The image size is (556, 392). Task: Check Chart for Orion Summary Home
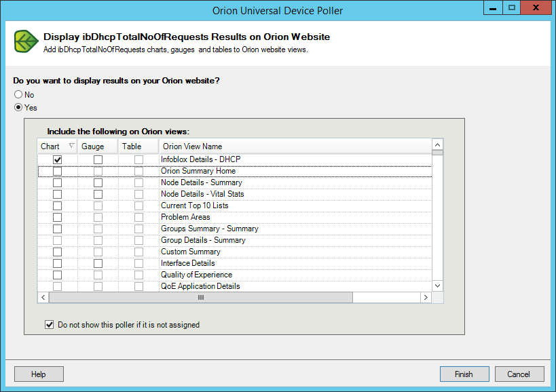click(58, 172)
